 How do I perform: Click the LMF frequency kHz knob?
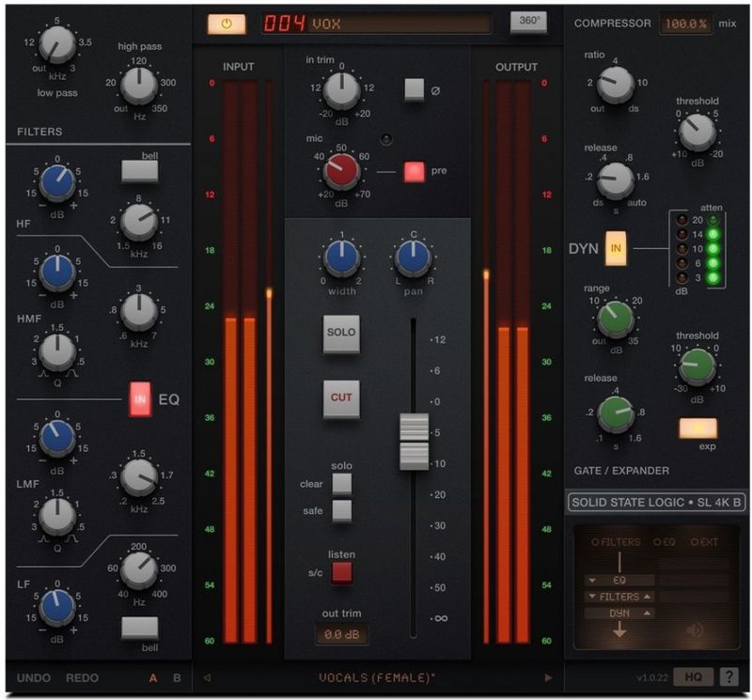coord(139,477)
